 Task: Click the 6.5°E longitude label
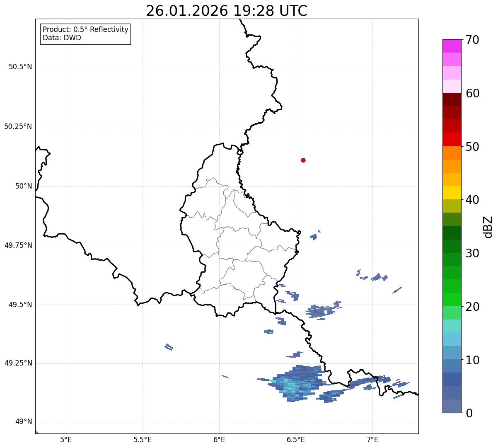pyautogui.click(x=296, y=439)
